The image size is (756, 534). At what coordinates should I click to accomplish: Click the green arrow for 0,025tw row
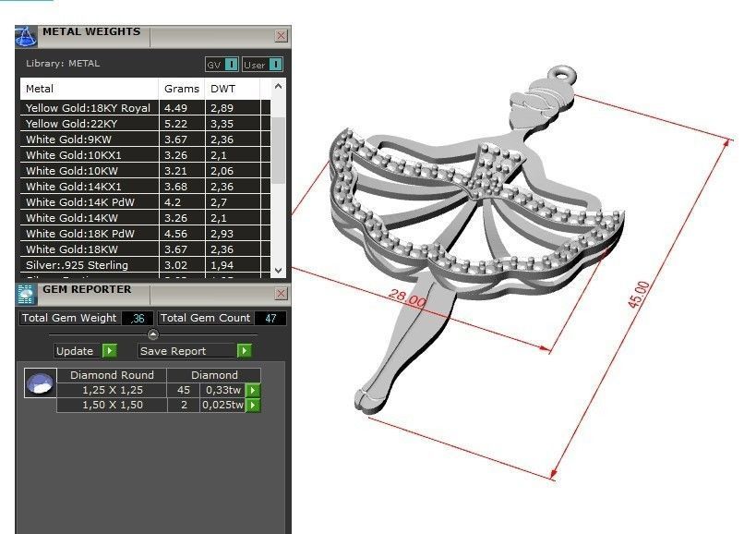tap(253, 405)
